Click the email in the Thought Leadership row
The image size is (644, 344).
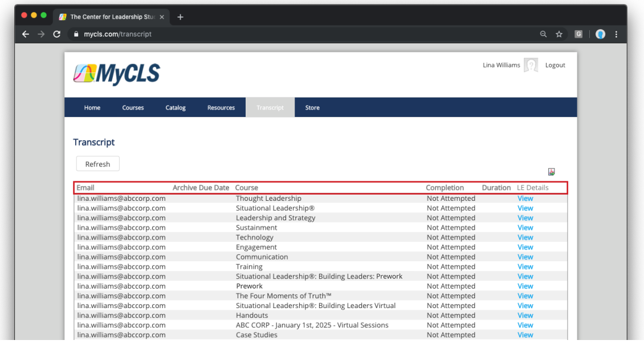(121, 199)
